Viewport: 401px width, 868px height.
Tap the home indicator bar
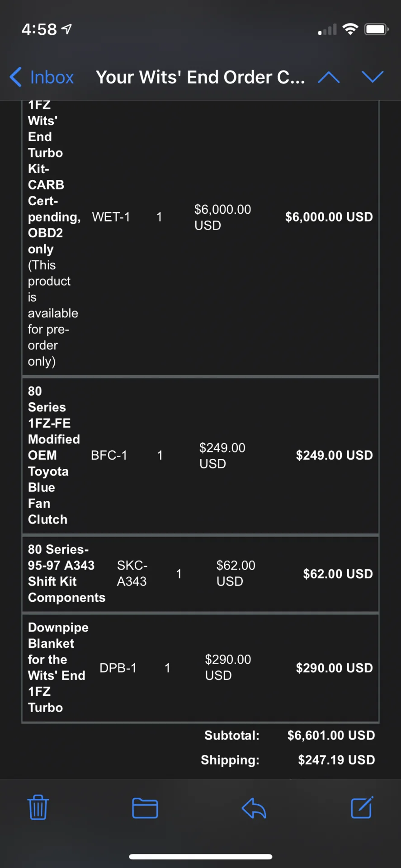[x=200, y=856]
